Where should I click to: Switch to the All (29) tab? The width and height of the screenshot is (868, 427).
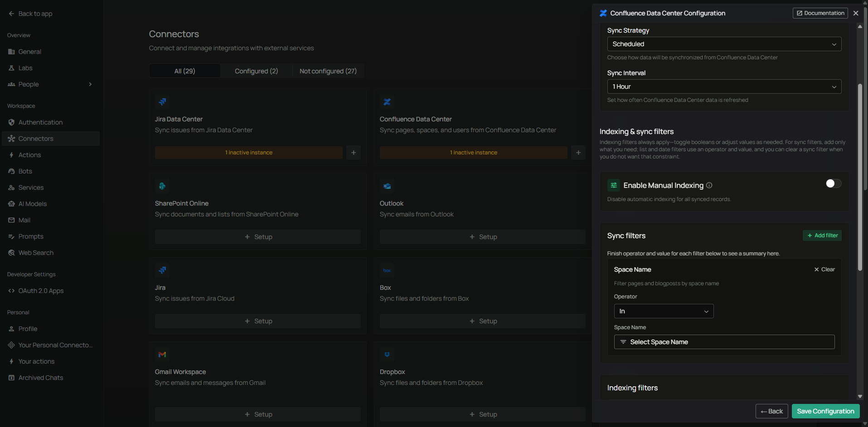(184, 71)
